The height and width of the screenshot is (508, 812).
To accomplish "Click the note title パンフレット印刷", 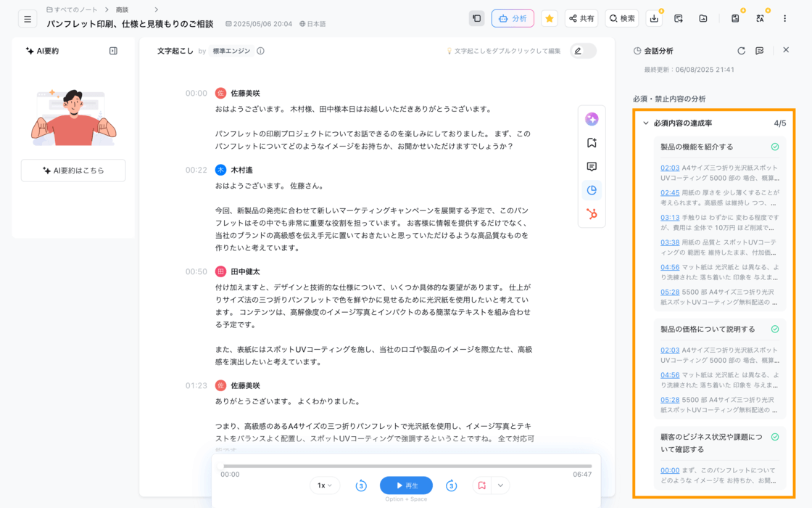I will click(x=130, y=24).
